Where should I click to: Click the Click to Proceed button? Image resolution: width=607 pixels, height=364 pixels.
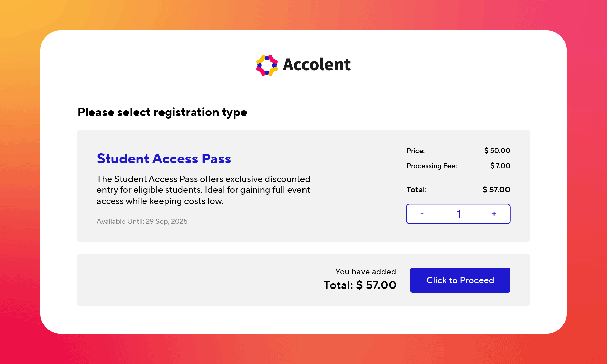coord(460,280)
